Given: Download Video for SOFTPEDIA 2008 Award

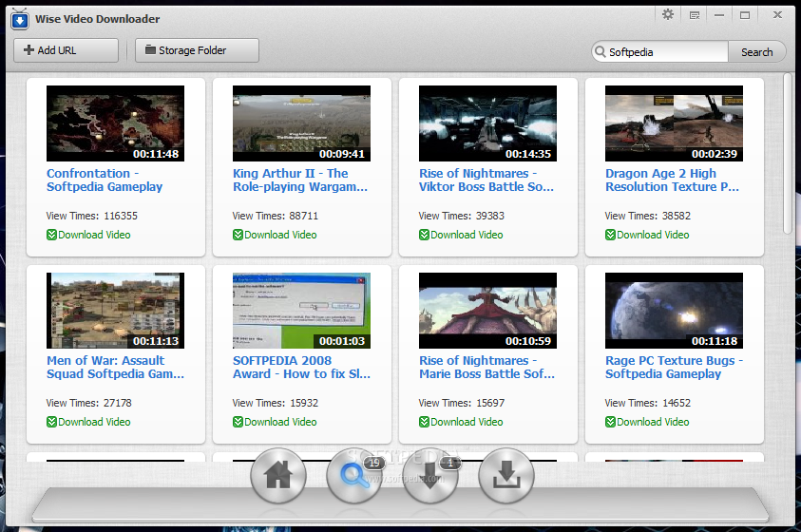Looking at the screenshot, I should 275,422.
